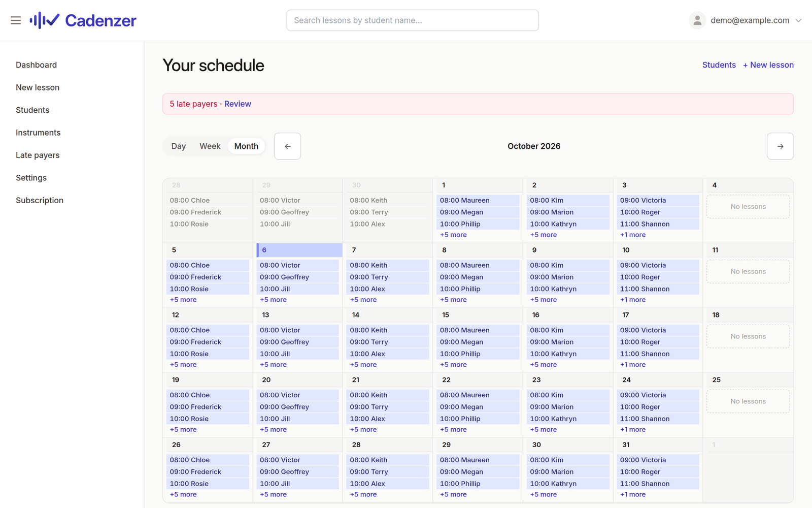Open 11:00 Shannon lesson on October 17

658,354
